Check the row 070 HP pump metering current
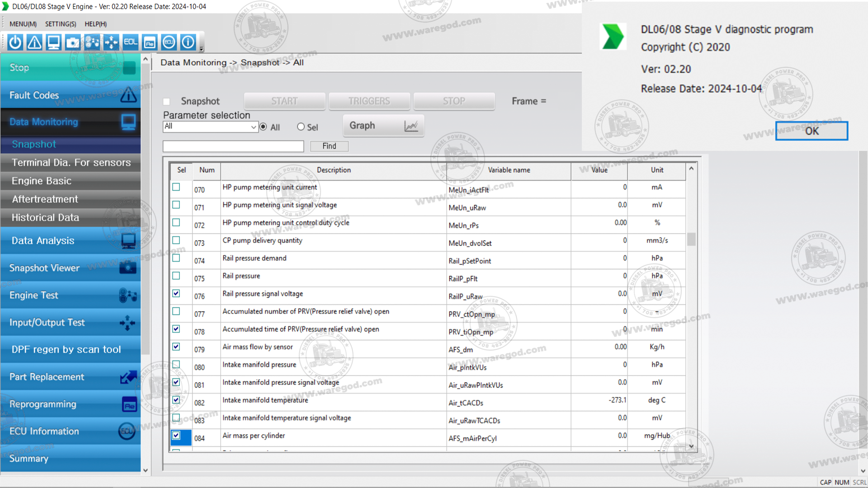Screen dimensions: 868x488 point(176,187)
